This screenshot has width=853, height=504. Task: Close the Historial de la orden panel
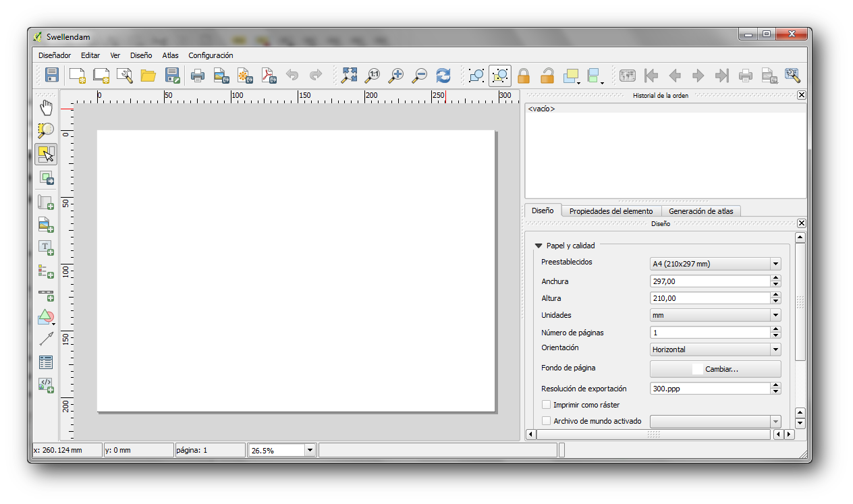[801, 95]
